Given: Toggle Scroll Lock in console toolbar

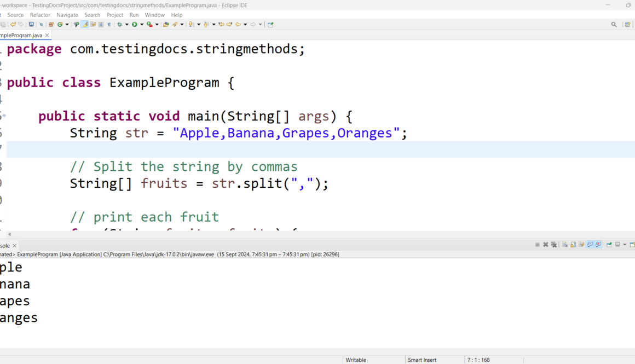Looking at the screenshot, I should (x=573, y=245).
